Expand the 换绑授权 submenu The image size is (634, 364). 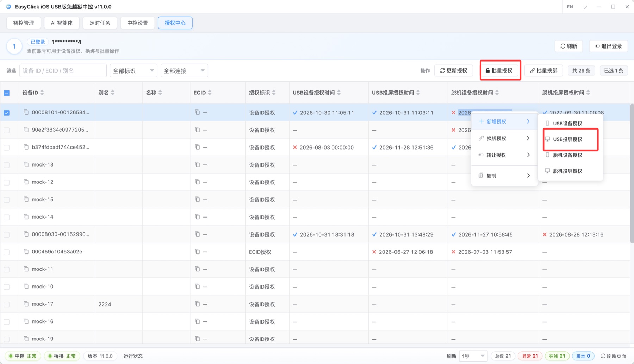504,138
